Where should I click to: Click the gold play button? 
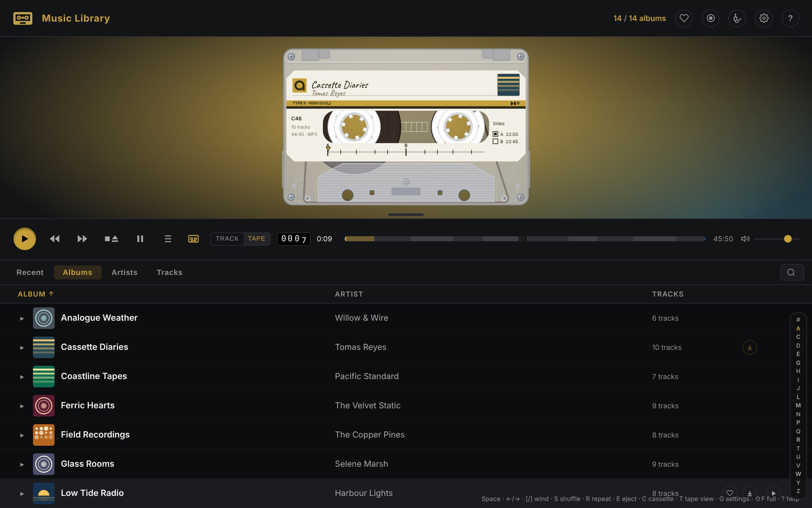point(24,238)
